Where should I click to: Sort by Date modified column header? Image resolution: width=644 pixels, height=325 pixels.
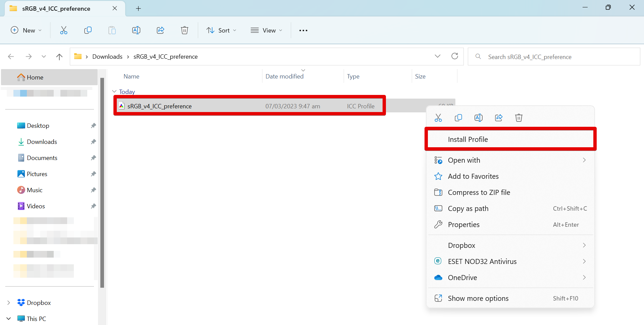tap(285, 76)
